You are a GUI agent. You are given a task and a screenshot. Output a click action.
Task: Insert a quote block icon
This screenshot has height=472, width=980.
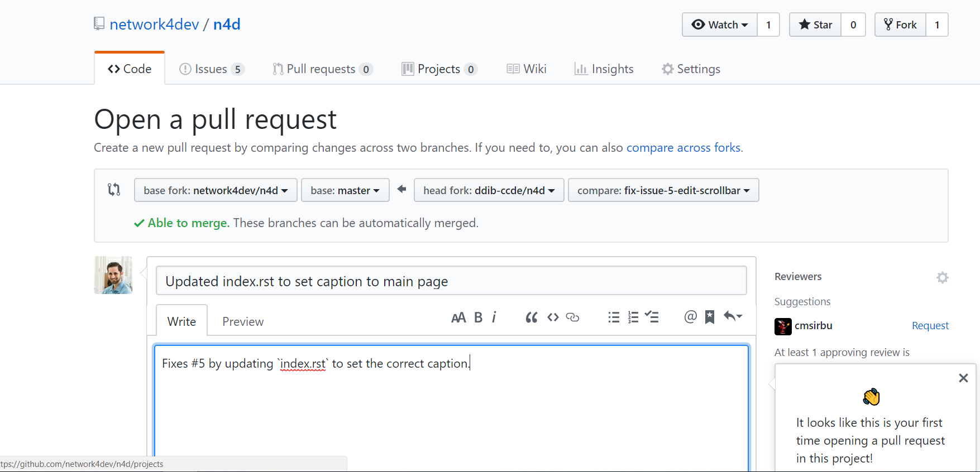pyautogui.click(x=532, y=317)
